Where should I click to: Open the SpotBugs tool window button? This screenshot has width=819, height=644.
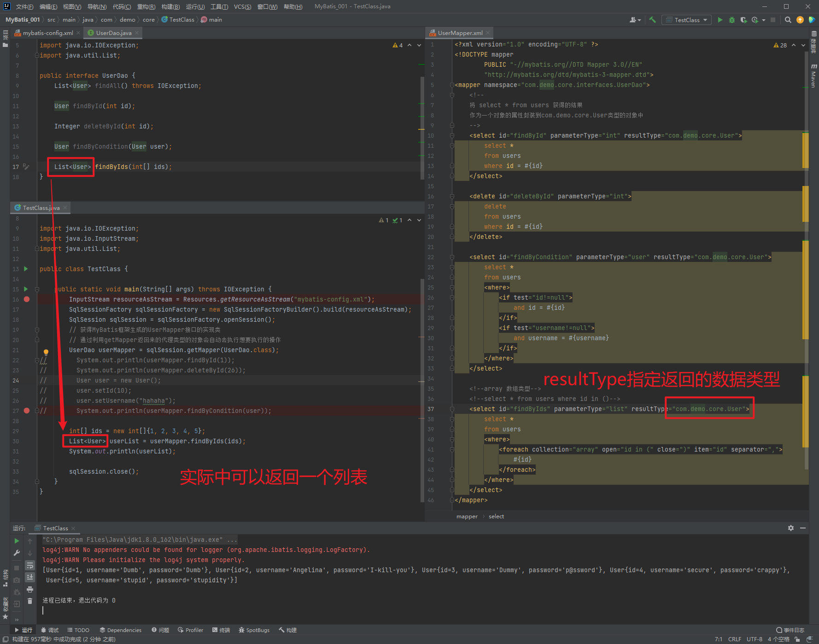click(254, 630)
